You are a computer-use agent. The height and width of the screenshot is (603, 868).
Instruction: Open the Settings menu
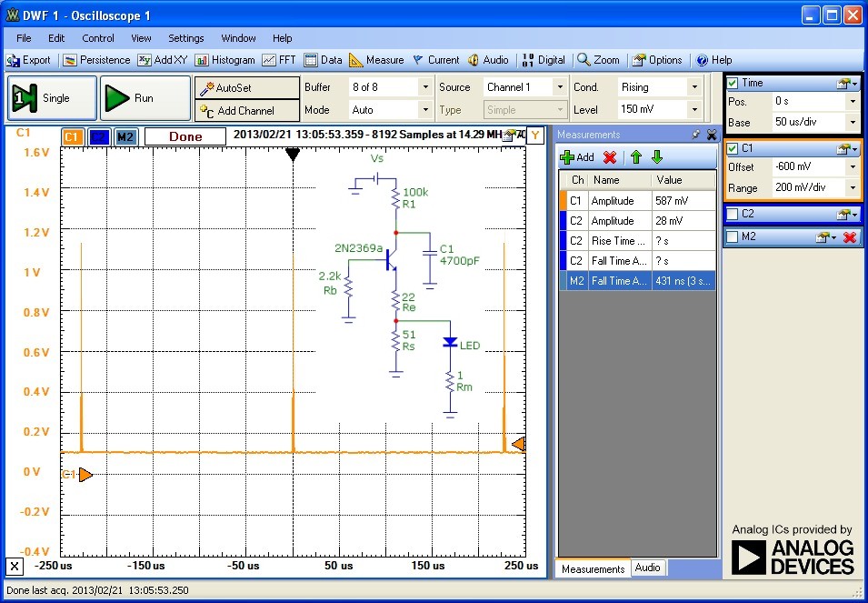pyautogui.click(x=185, y=38)
